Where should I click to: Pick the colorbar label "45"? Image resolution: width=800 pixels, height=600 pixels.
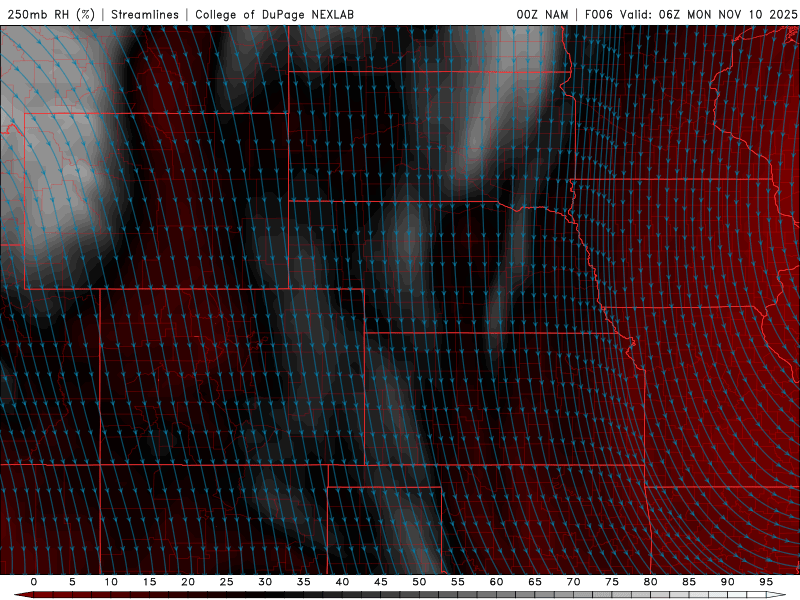381,582
